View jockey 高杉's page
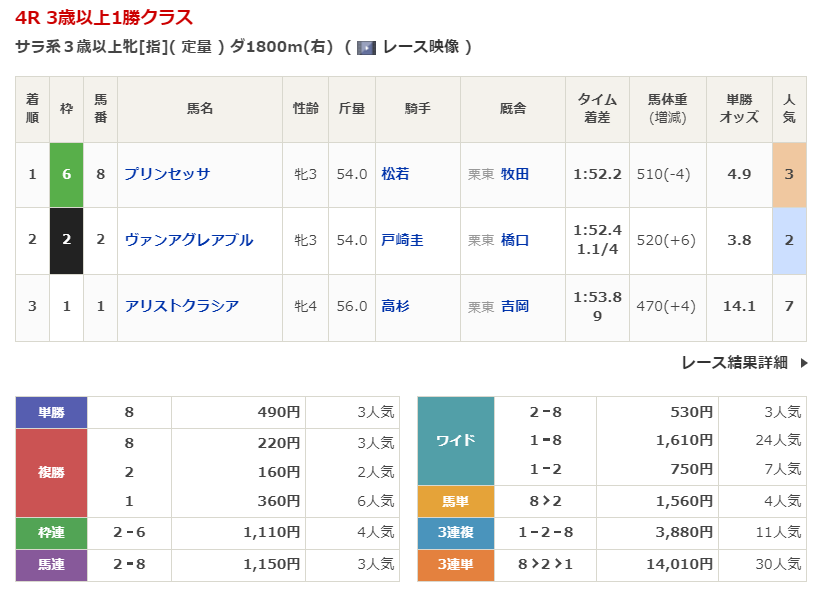 pyautogui.click(x=395, y=306)
